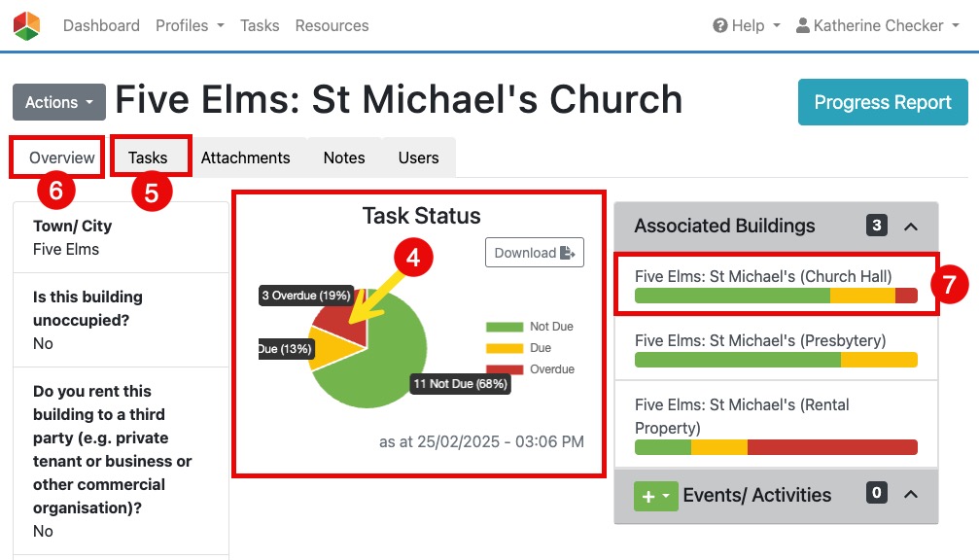
Task: Click the Progress Report button
Action: [882, 102]
